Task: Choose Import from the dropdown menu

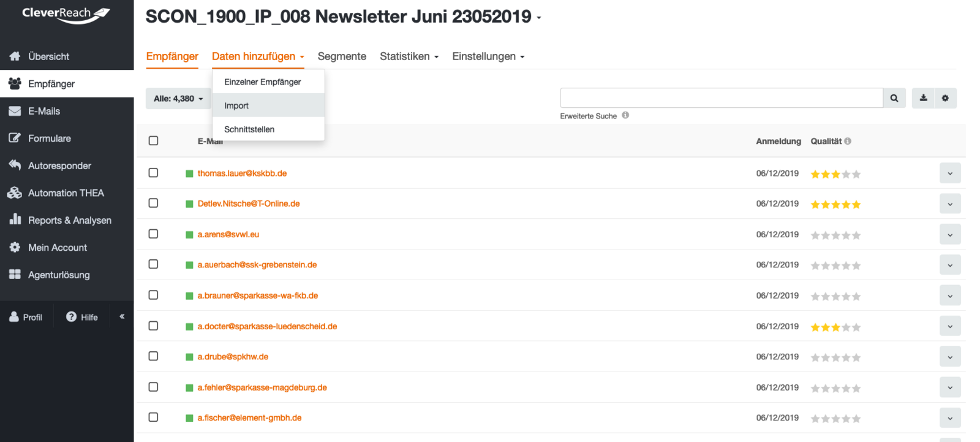Action: pos(236,105)
